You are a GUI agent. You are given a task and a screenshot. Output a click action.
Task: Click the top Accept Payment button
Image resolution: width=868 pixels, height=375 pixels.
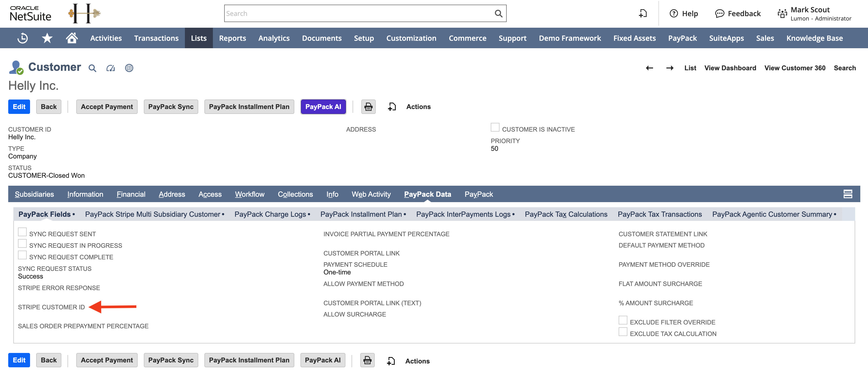tap(107, 107)
